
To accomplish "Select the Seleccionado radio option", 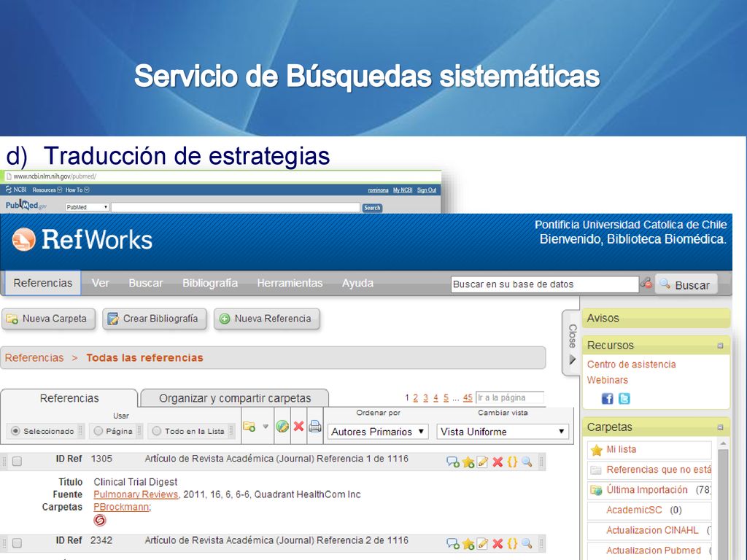I will (x=16, y=431).
